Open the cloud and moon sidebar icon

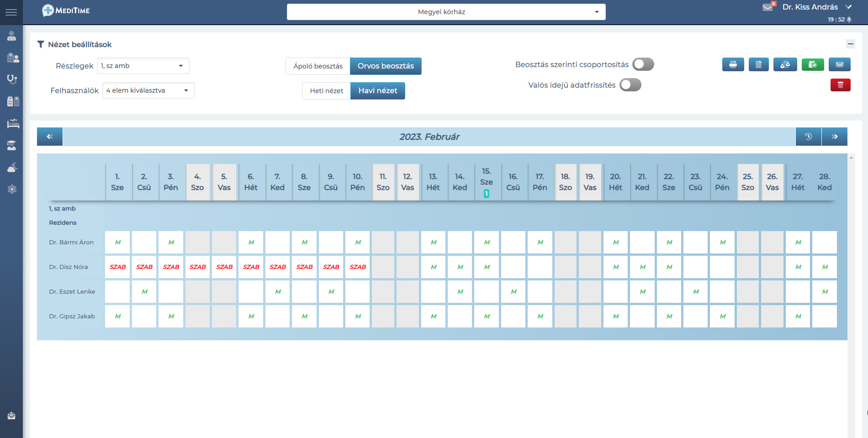pos(12,167)
